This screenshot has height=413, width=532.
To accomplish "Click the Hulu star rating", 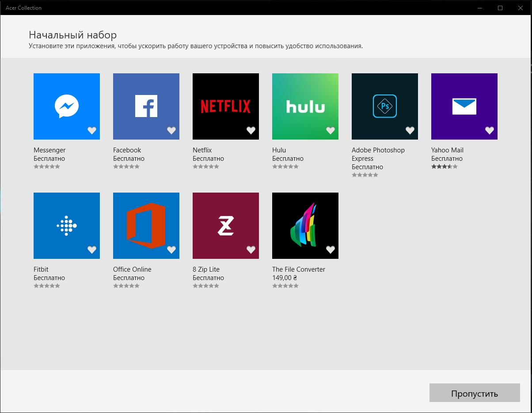I will (285, 167).
